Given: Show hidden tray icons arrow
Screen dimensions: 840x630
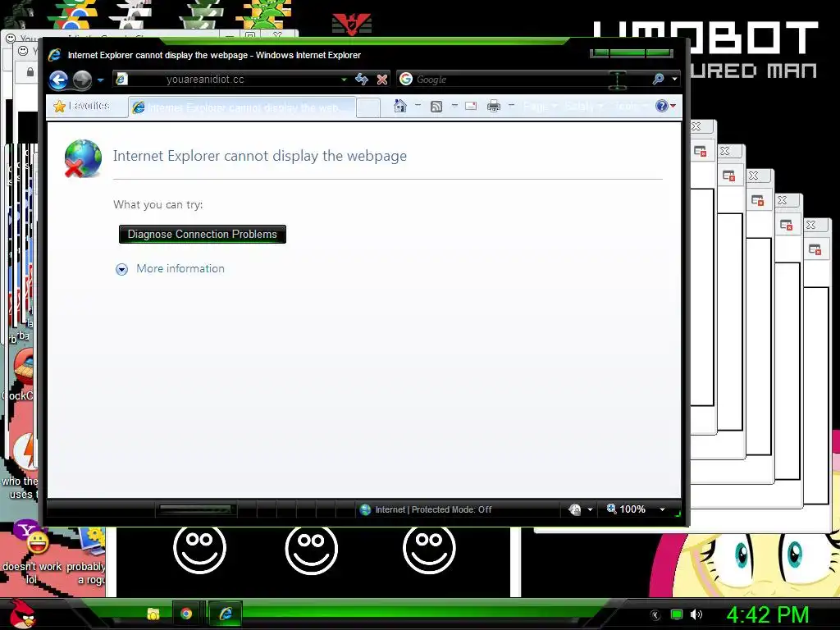Looking at the screenshot, I should [654, 614].
